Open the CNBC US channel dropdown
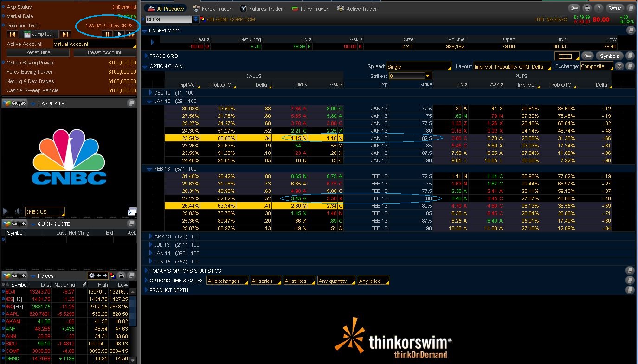638x364 pixels. click(45, 212)
